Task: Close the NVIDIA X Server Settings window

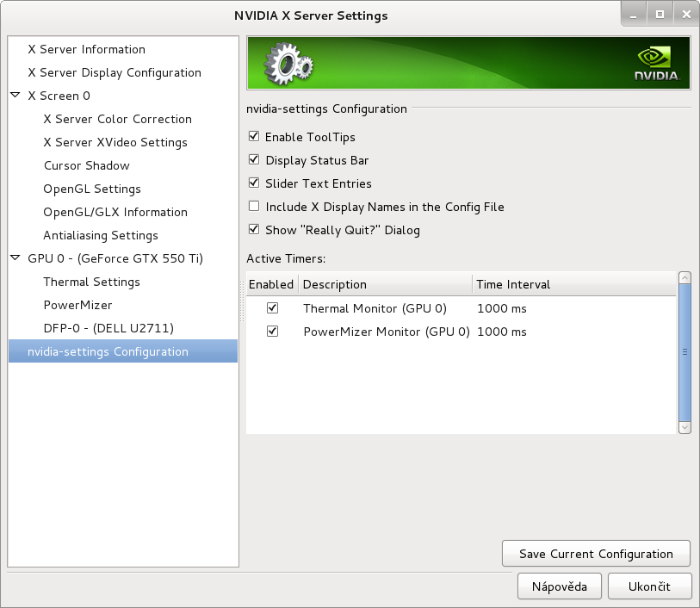Action: 686,15
